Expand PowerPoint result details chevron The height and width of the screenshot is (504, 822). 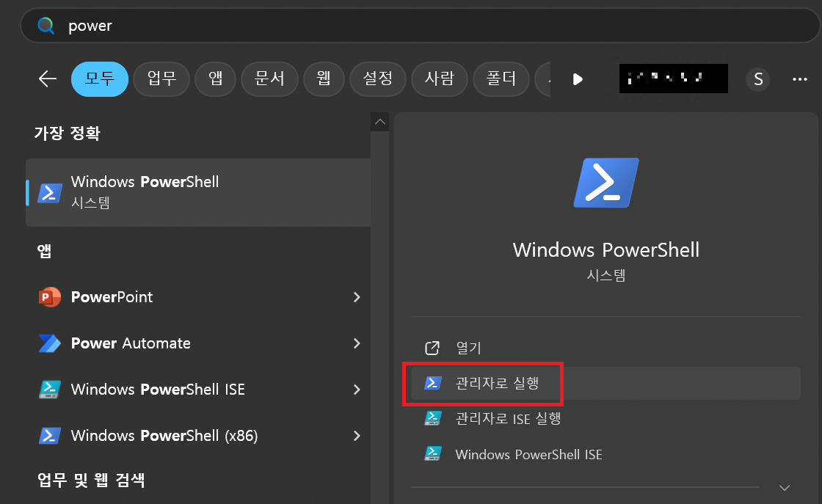[x=357, y=297]
